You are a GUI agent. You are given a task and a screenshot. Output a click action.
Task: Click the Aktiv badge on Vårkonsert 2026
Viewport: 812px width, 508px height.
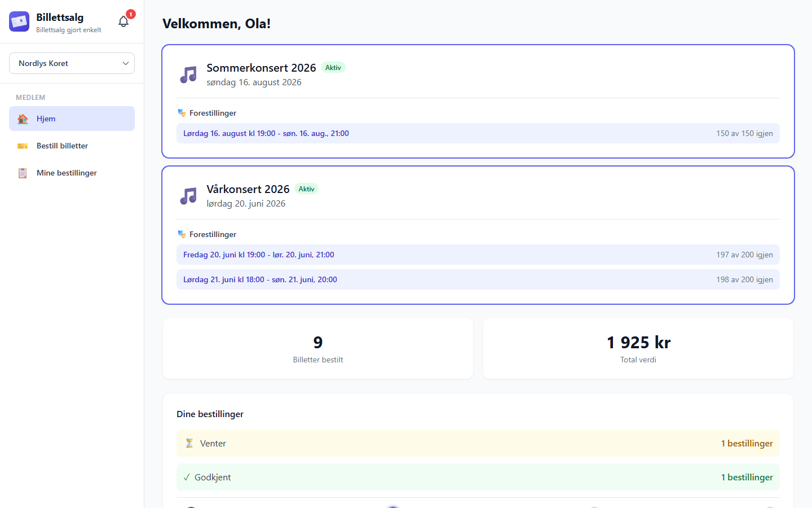306,189
